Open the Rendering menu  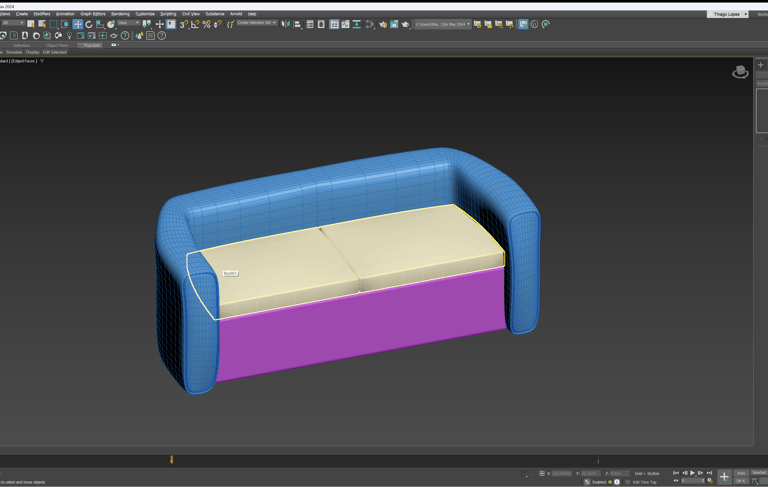click(x=120, y=14)
